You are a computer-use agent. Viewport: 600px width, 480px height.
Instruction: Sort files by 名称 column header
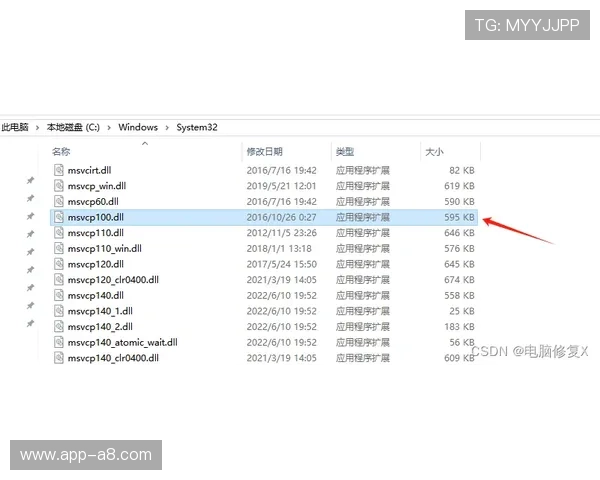coord(62,151)
